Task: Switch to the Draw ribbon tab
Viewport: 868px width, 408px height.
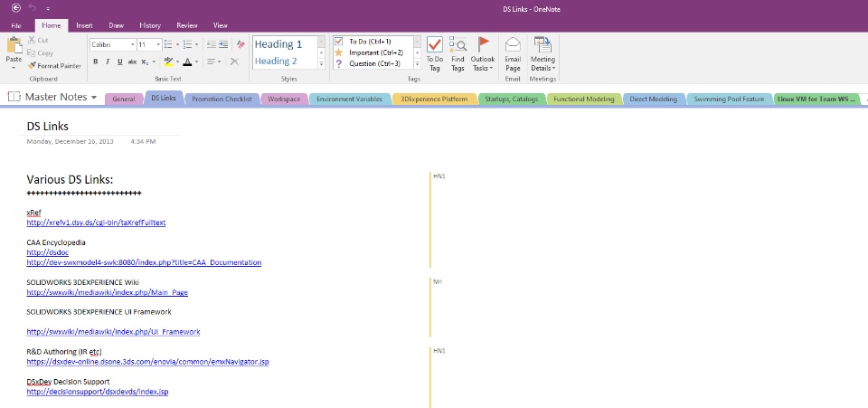Action: click(x=117, y=25)
